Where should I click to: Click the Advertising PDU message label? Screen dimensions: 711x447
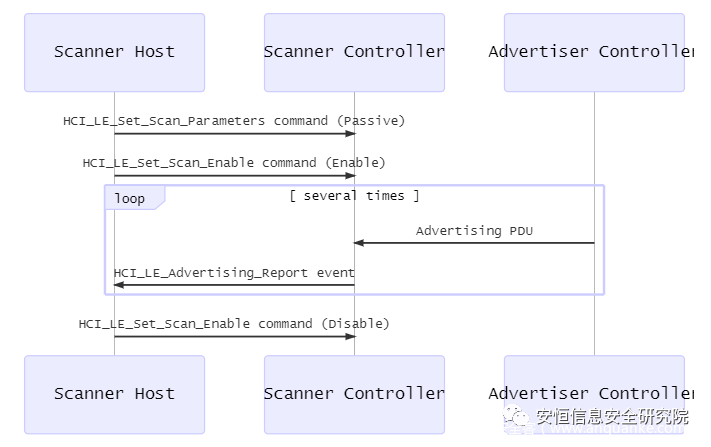point(474,231)
